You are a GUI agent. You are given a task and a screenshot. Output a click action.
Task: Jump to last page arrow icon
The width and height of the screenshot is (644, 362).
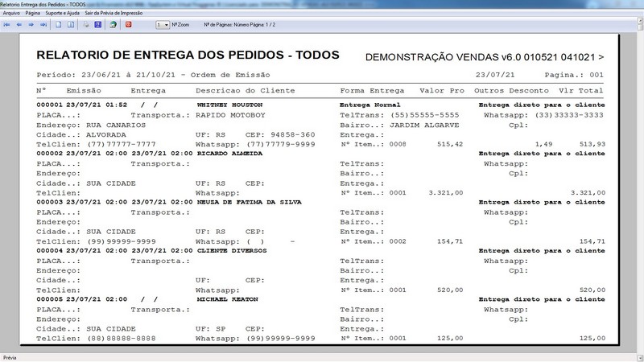pyautogui.click(x=43, y=25)
